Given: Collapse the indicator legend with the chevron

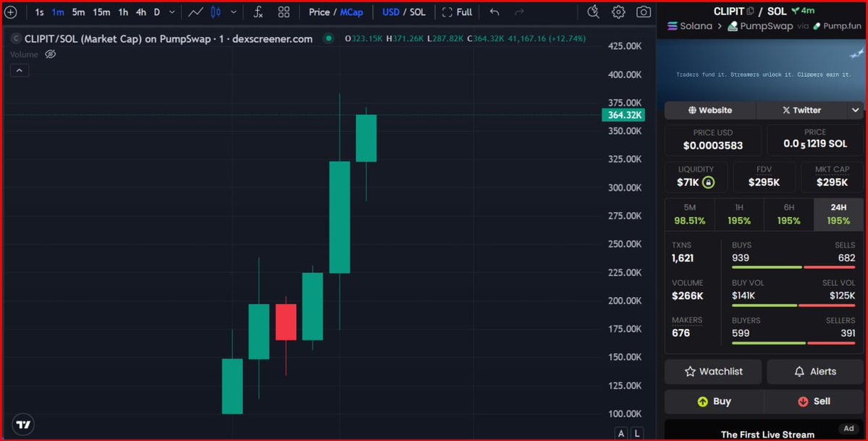Looking at the screenshot, I should click(x=20, y=70).
